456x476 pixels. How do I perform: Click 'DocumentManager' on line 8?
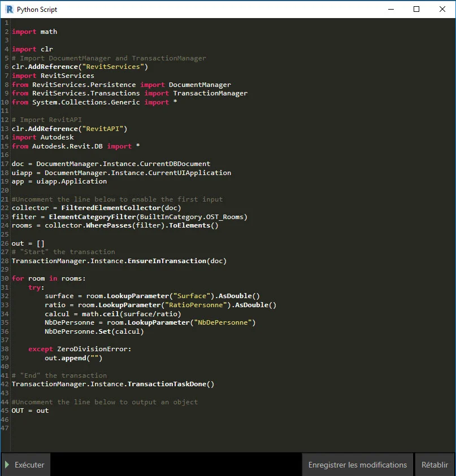pyautogui.click(x=200, y=85)
